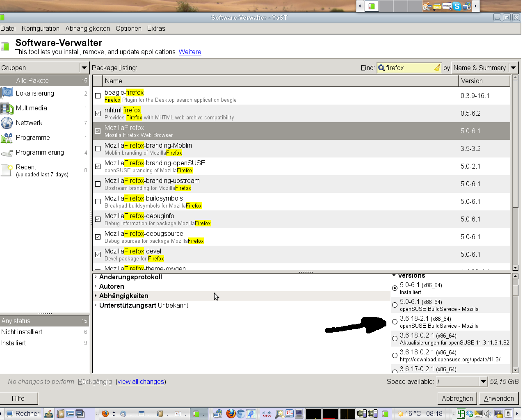The width and height of the screenshot is (525, 420).
Task: Click the Lokalisierung group icon
Action: 7,93
